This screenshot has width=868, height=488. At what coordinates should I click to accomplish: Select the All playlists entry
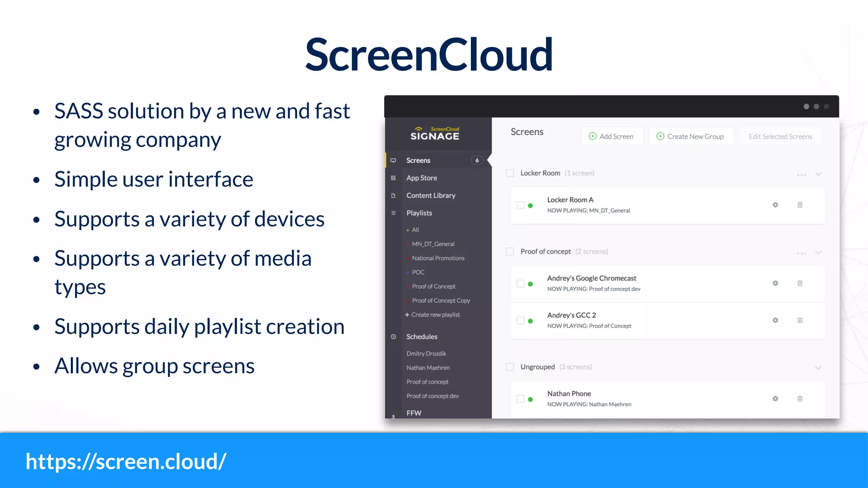pyautogui.click(x=415, y=230)
